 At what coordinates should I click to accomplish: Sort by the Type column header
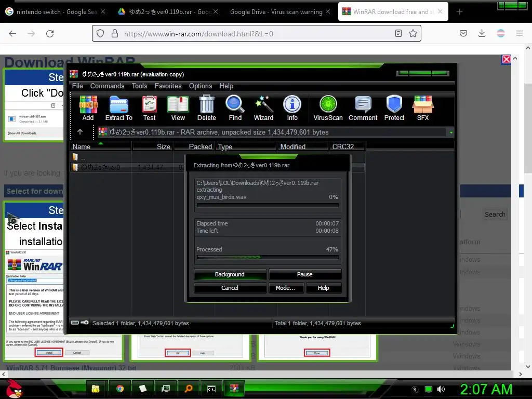[x=246, y=147]
